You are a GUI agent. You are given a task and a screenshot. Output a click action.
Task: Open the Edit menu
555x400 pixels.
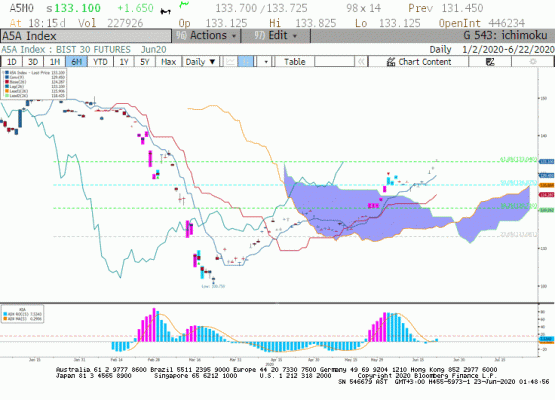(276, 36)
